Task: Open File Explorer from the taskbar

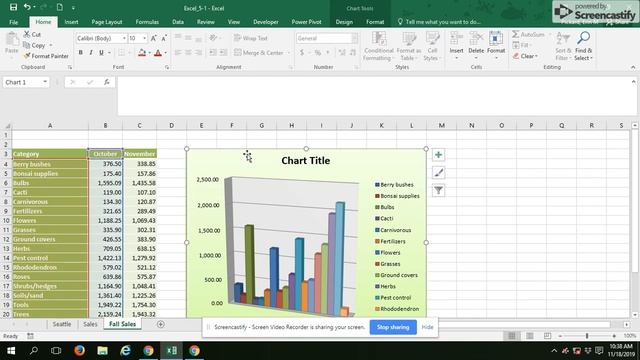Action: coord(102,351)
